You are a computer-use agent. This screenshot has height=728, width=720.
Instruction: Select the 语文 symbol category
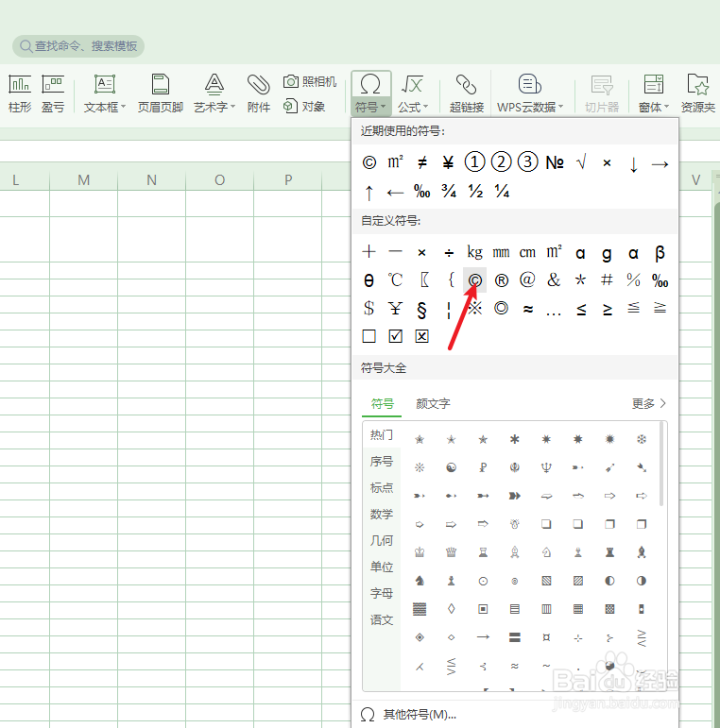tap(382, 619)
